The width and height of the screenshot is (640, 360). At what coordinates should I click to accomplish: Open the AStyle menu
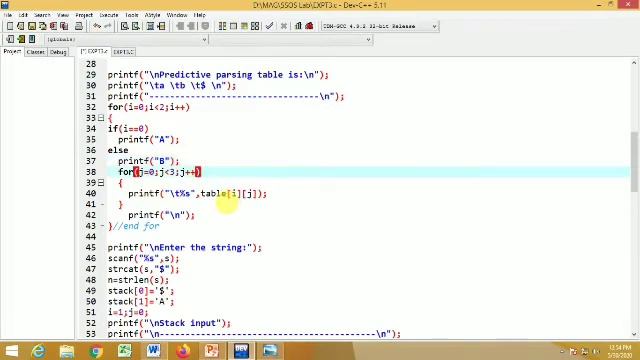[x=153, y=15]
